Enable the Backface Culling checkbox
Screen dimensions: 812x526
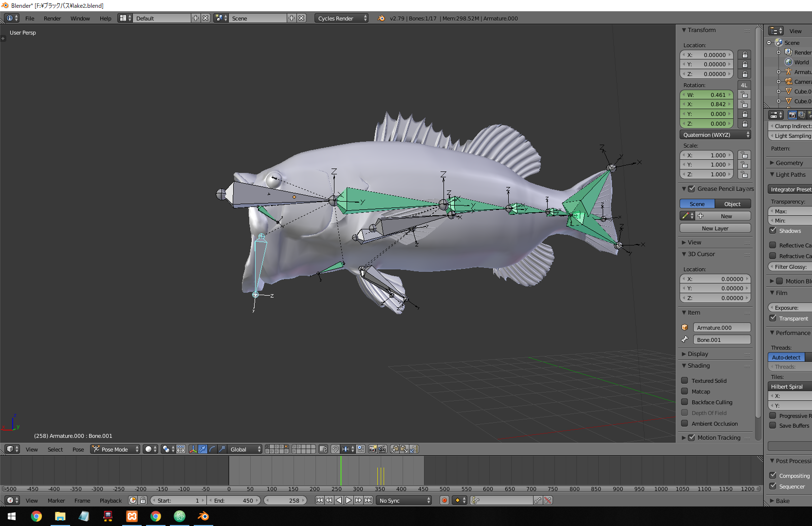point(684,402)
